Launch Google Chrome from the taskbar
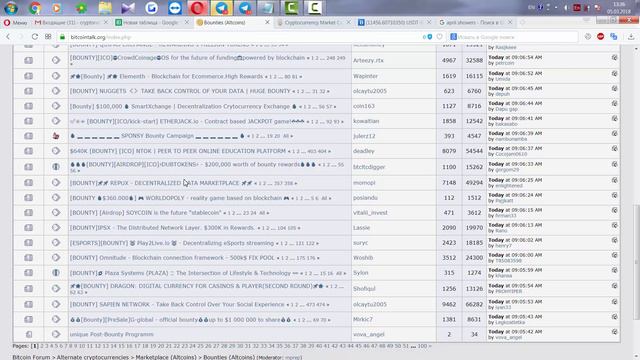Screen dimensions: 640x360 pyautogui.click(x=35, y=8)
